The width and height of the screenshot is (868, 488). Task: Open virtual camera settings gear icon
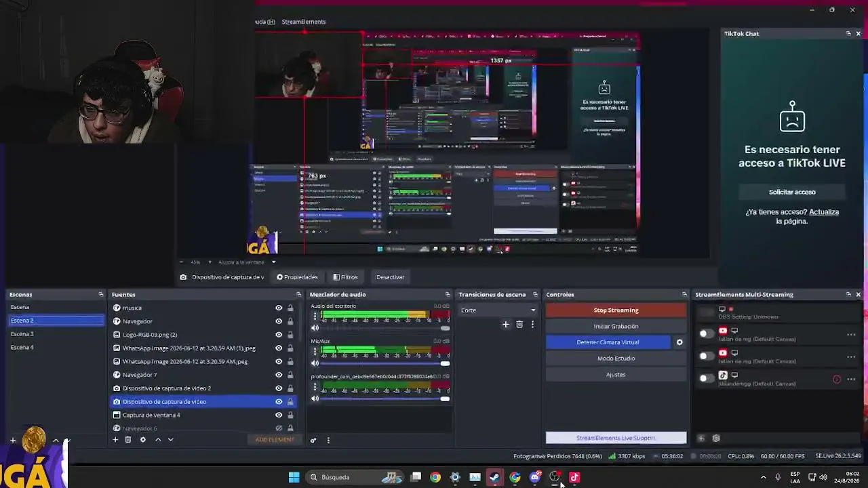click(679, 342)
